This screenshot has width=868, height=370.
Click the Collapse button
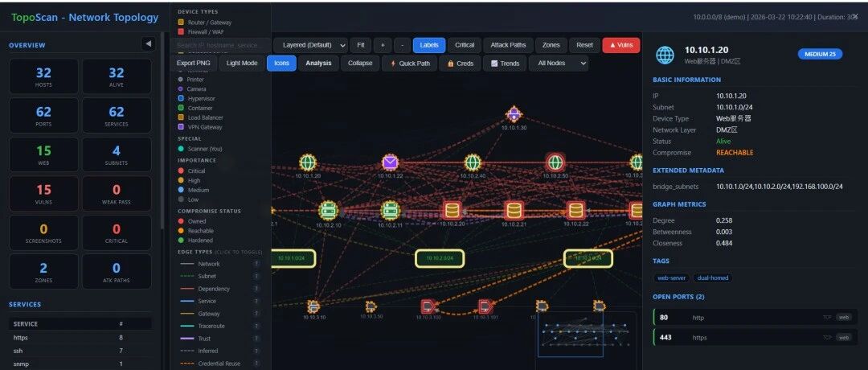360,64
